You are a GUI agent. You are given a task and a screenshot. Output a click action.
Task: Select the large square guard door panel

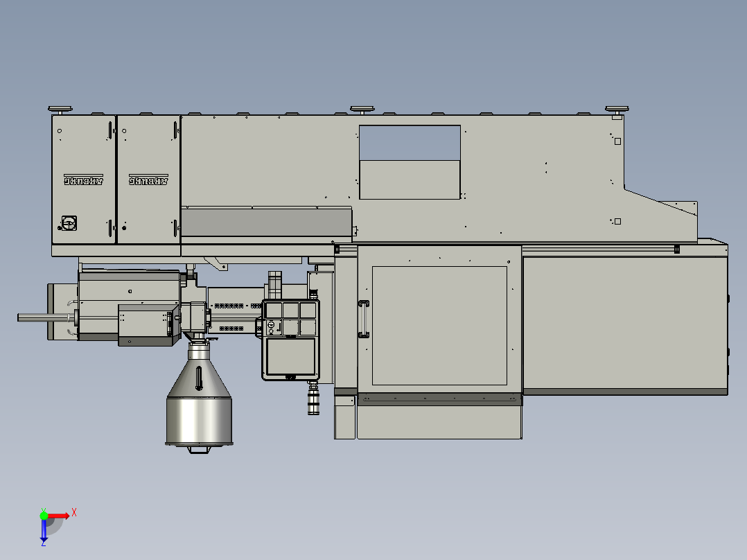(439, 326)
